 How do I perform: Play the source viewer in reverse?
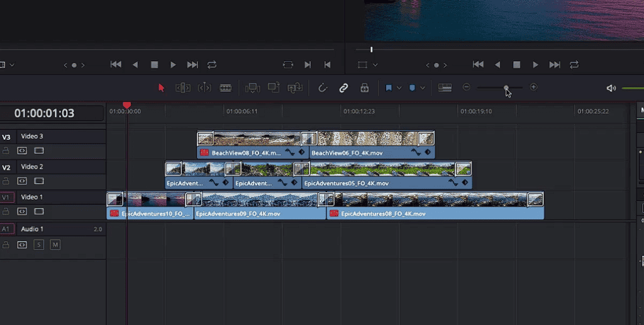pos(135,65)
